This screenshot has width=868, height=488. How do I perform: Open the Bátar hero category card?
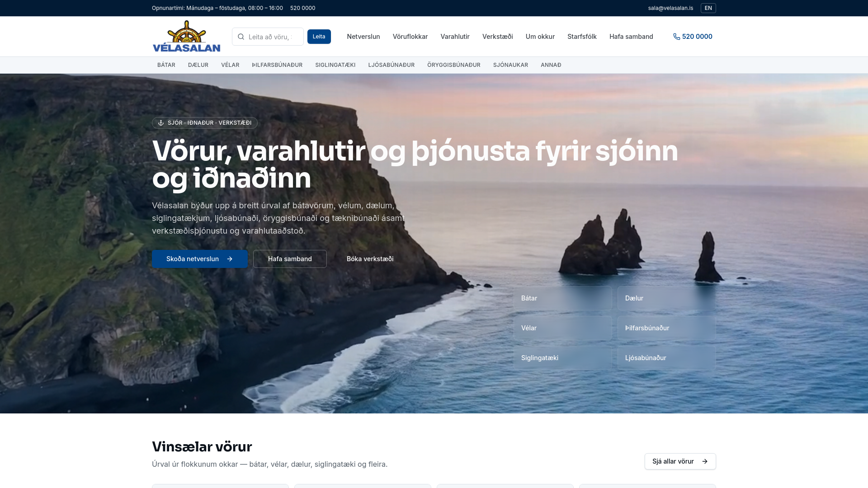pos(562,298)
